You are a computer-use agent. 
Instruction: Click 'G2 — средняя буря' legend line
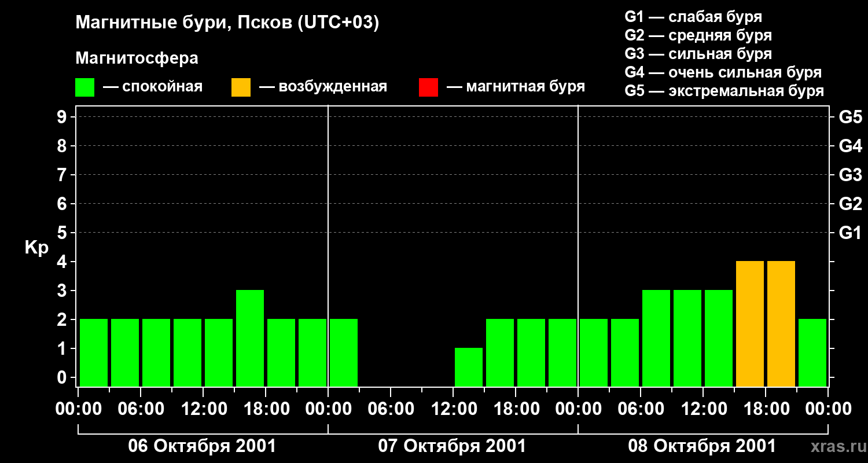coord(698,35)
